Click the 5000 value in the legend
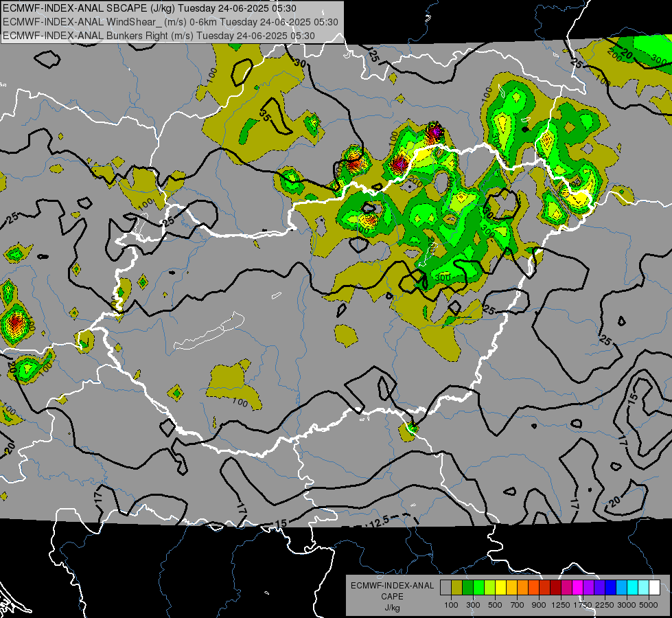This screenshot has width=672, height=618. point(649,605)
